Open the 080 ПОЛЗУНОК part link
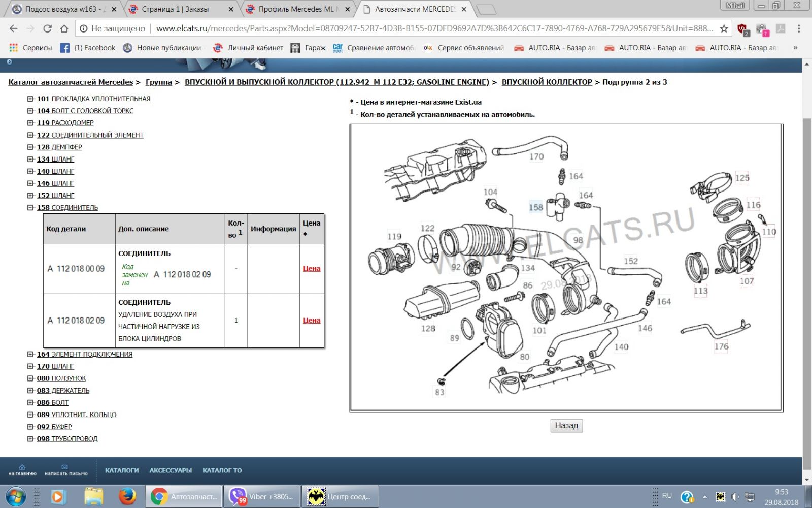The width and height of the screenshot is (812, 508). [x=61, y=378]
